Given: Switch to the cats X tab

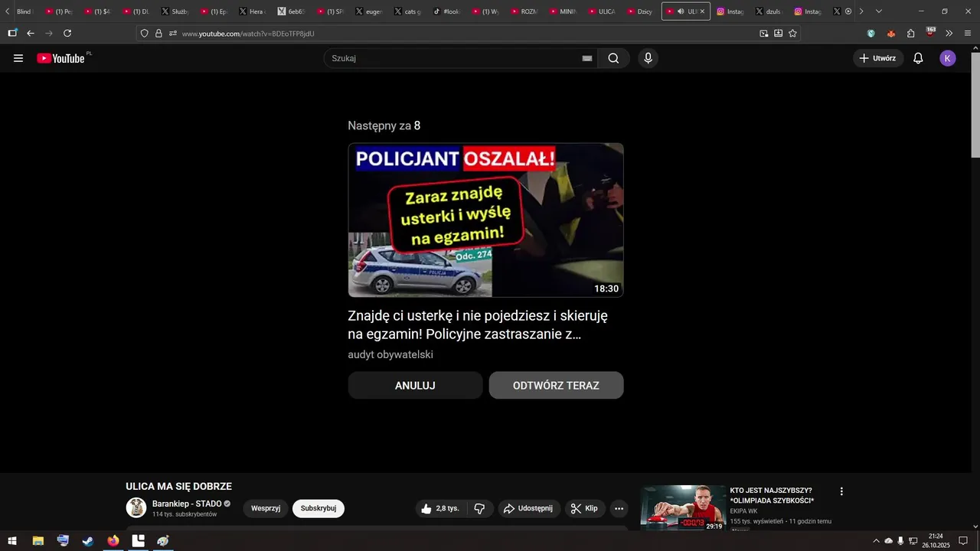Looking at the screenshot, I should click(x=407, y=11).
